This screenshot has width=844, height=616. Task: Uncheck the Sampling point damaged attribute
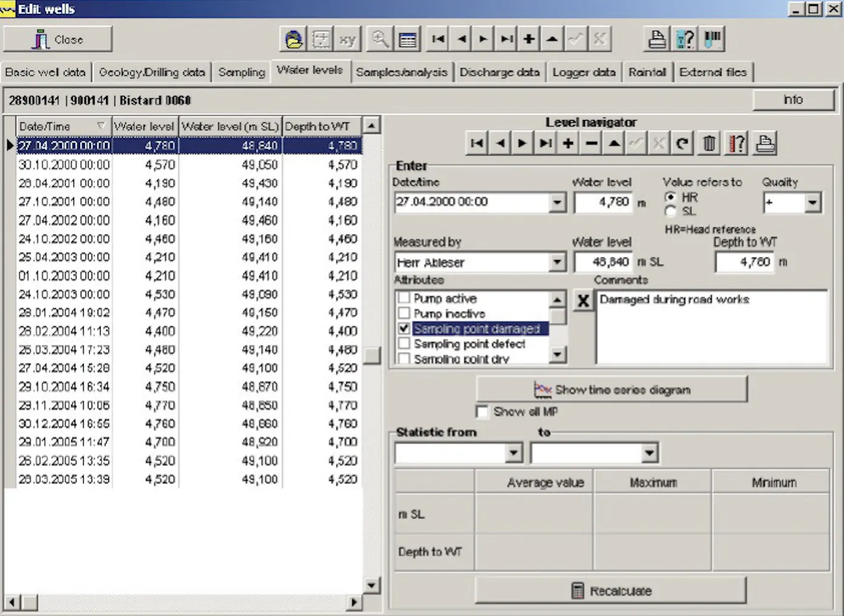coord(404,329)
